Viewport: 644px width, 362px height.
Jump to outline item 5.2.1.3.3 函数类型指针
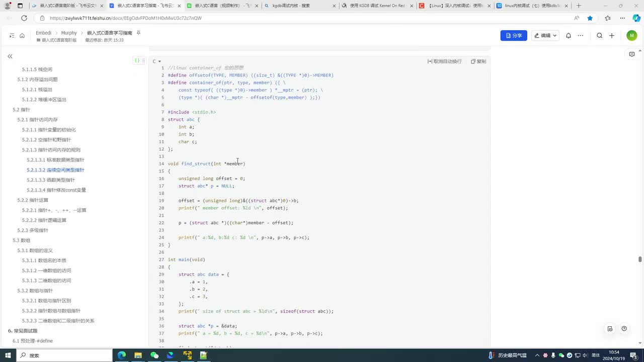(51, 180)
